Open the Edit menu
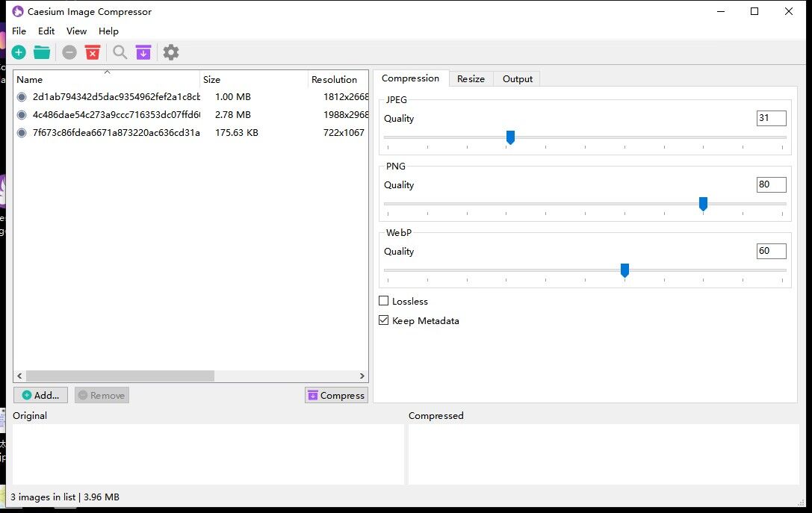 point(46,31)
